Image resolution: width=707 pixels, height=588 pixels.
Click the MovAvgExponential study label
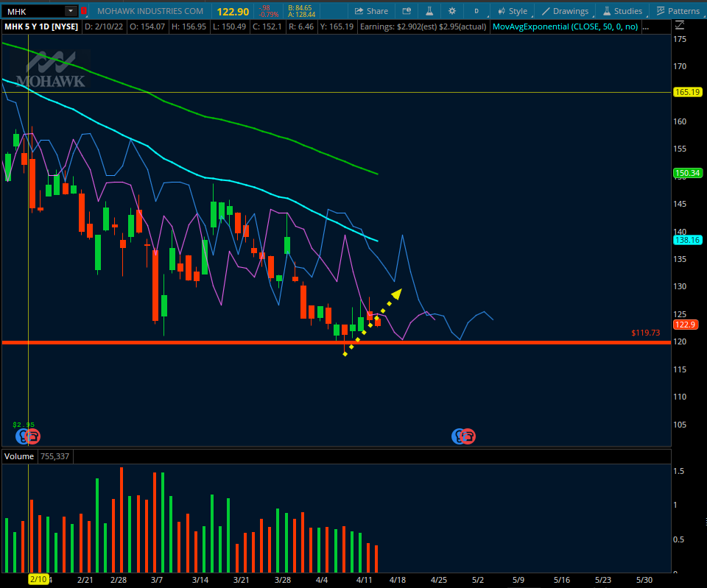565,26
